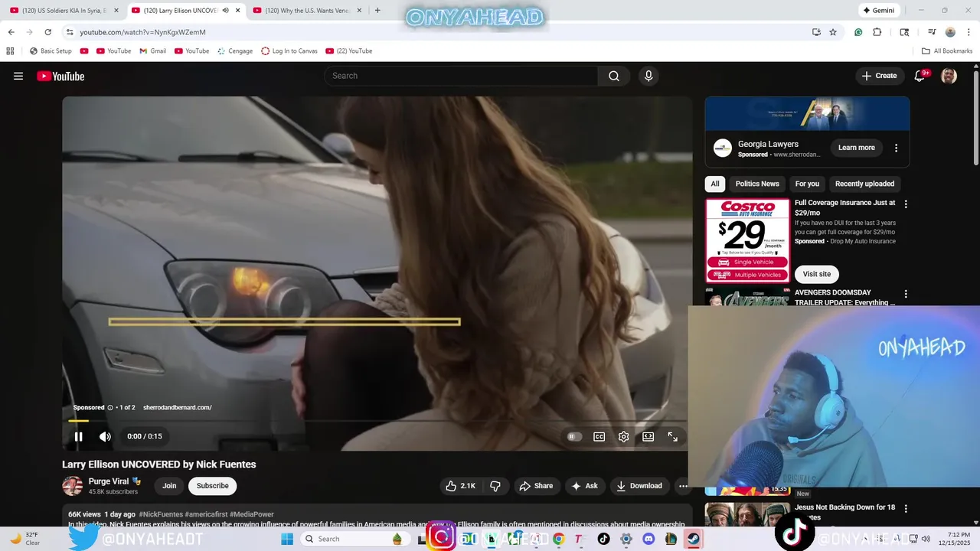Pause the video player

click(x=78, y=436)
